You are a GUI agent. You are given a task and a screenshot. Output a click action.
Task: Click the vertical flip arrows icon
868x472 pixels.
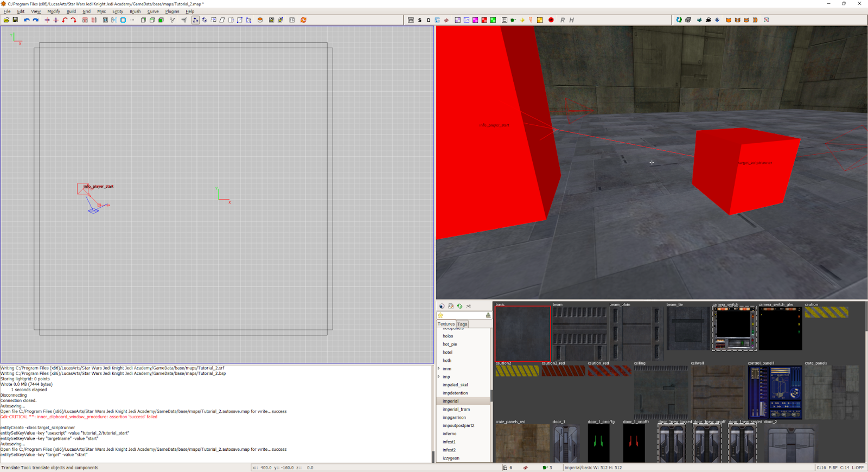click(x=56, y=20)
